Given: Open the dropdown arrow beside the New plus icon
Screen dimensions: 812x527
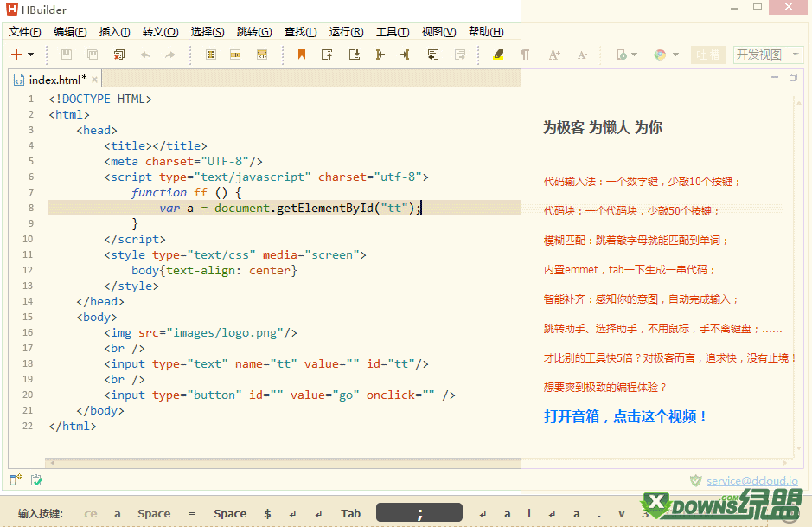Looking at the screenshot, I should point(31,55).
